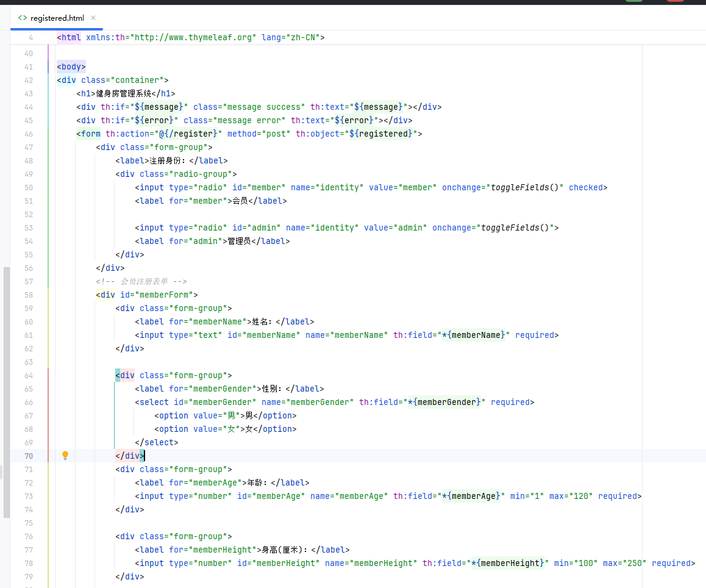
Task: Click the "checked" attribute on line 50
Action: point(586,187)
